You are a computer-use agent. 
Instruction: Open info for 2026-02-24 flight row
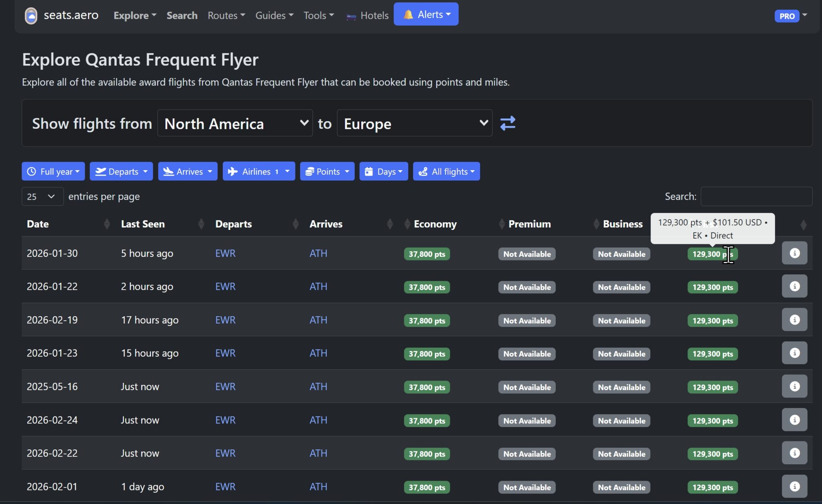[794, 420]
